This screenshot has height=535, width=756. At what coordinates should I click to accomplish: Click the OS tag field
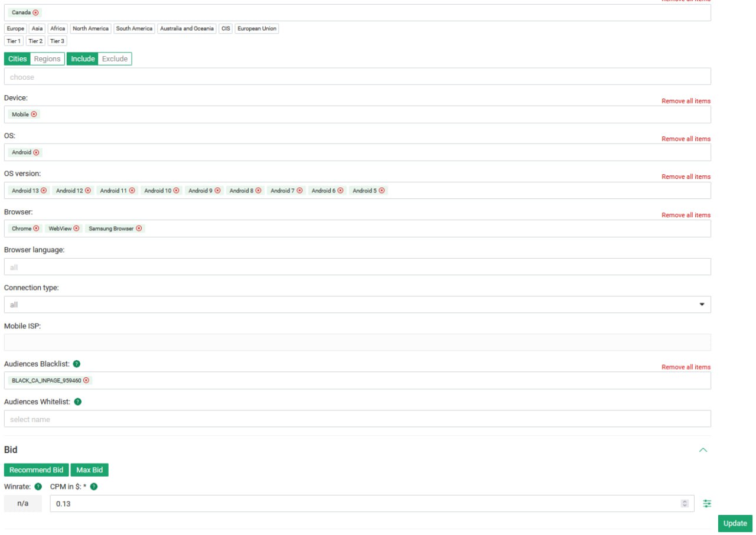click(x=357, y=152)
